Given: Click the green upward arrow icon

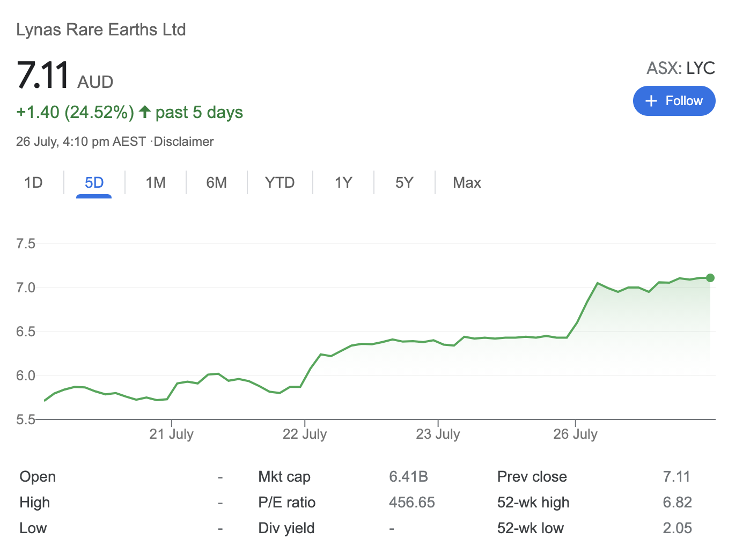Looking at the screenshot, I should click(144, 112).
